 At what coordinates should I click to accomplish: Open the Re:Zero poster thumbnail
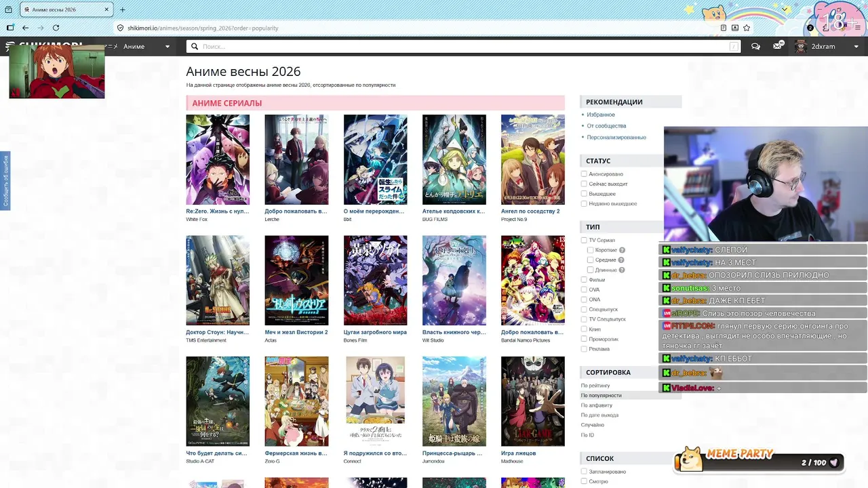click(218, 159)
